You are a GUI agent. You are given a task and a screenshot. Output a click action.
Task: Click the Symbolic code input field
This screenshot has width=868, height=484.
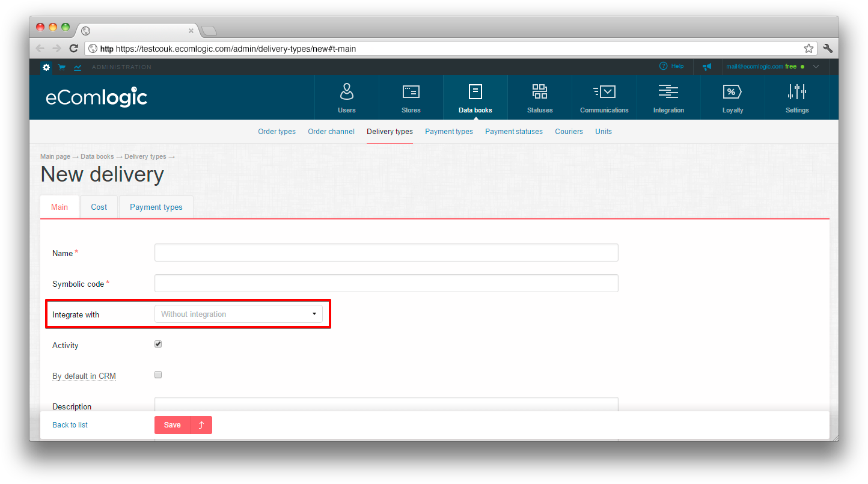point(387,283)
